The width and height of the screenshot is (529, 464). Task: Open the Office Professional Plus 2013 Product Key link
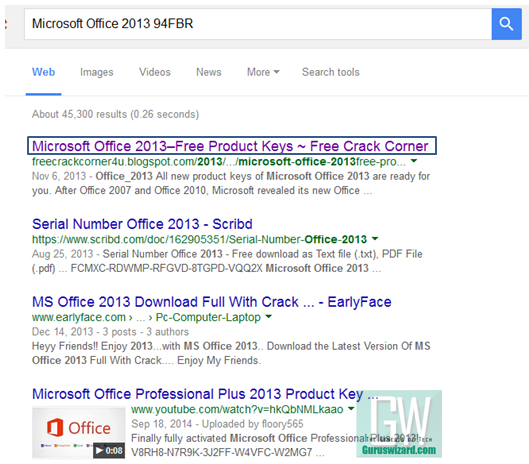205,394
